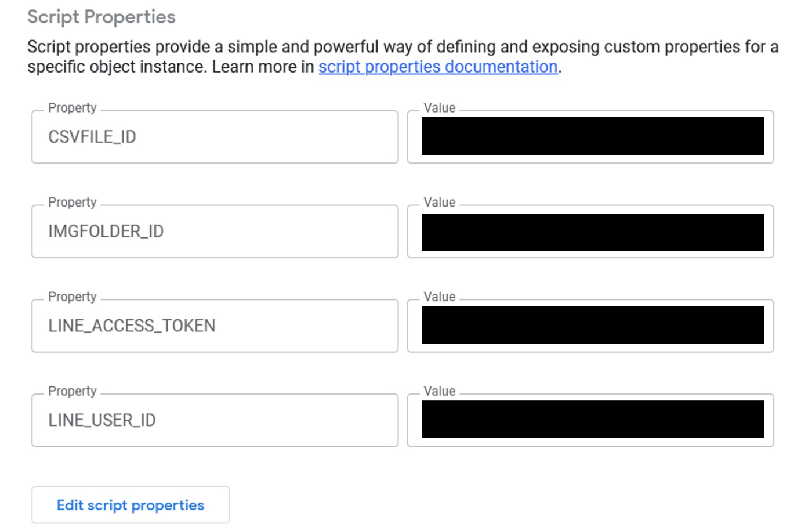
Task: Open the script properties documentation link
Action: click(438, 67)
